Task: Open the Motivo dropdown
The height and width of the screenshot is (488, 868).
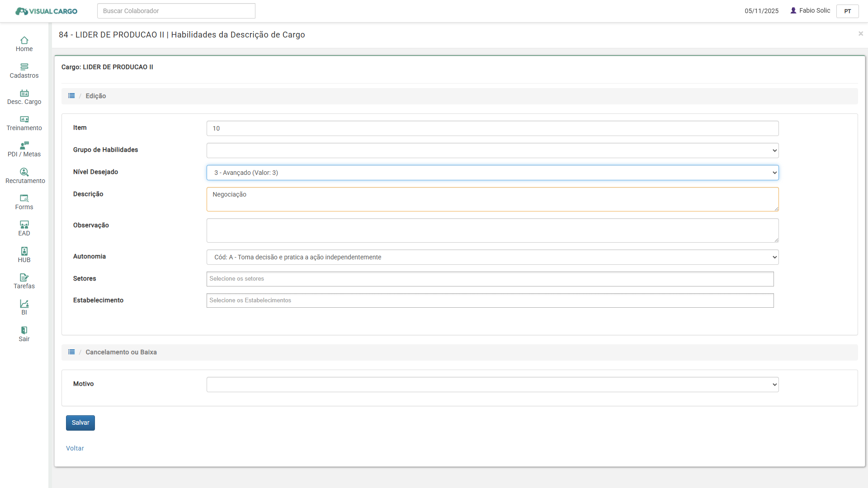Action: (x=492, y=385)
